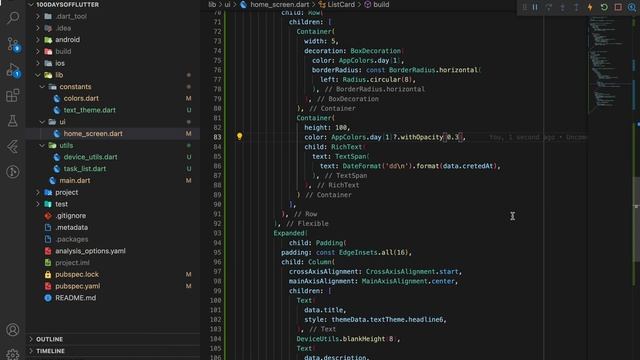
Task: Stop the debug session
Action: click(x=618, y=7)
